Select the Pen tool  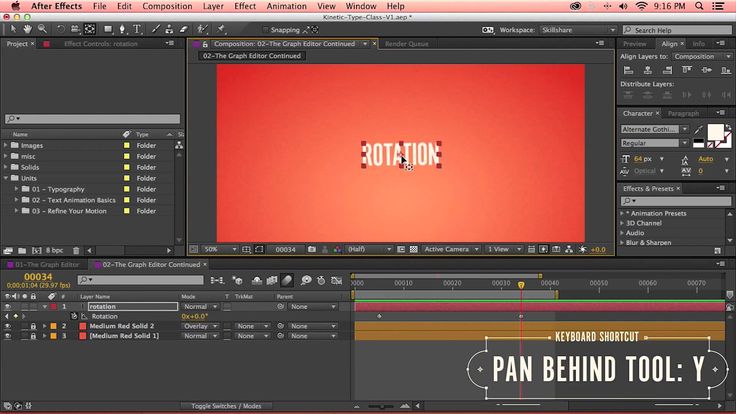point(123,29)
